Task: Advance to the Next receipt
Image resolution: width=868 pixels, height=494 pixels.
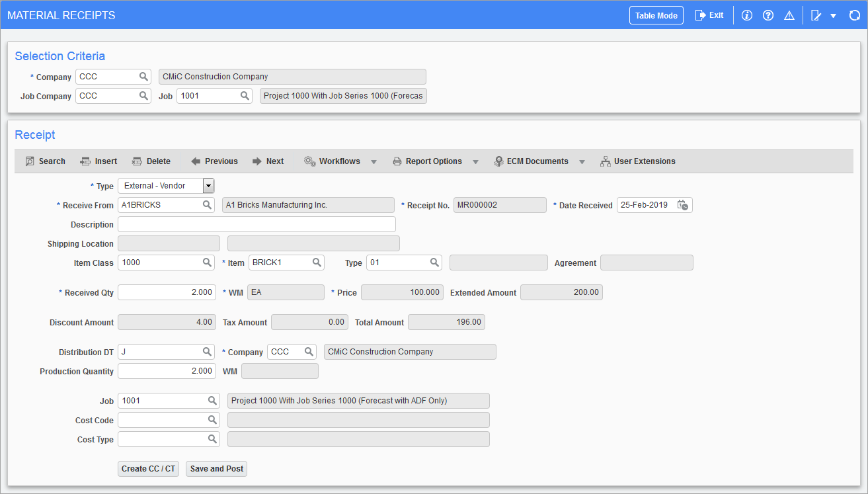Action: click(268, 161)
